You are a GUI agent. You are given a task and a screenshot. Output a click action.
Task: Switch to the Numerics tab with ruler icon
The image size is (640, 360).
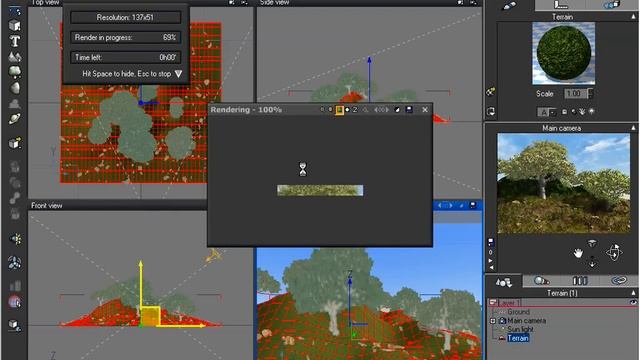[x=561, y=5]
